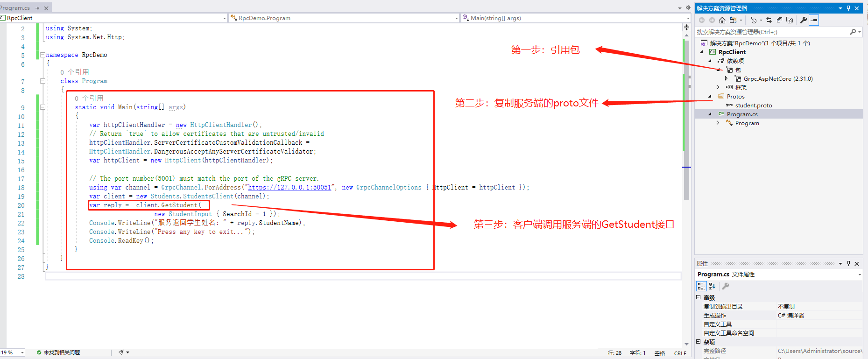Go forward in Solution Explorer navigation
868x359 pixels.
click(712, 20)
